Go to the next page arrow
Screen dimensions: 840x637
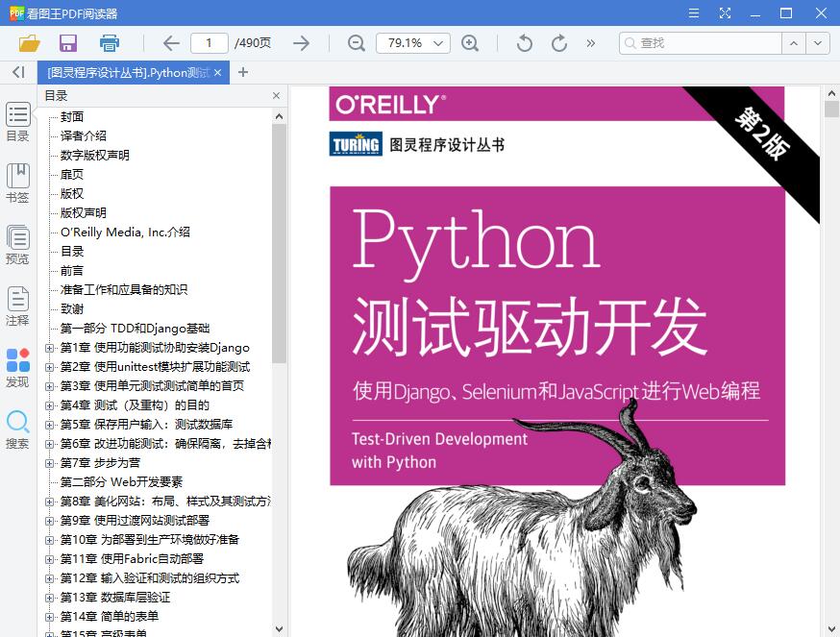302,43
